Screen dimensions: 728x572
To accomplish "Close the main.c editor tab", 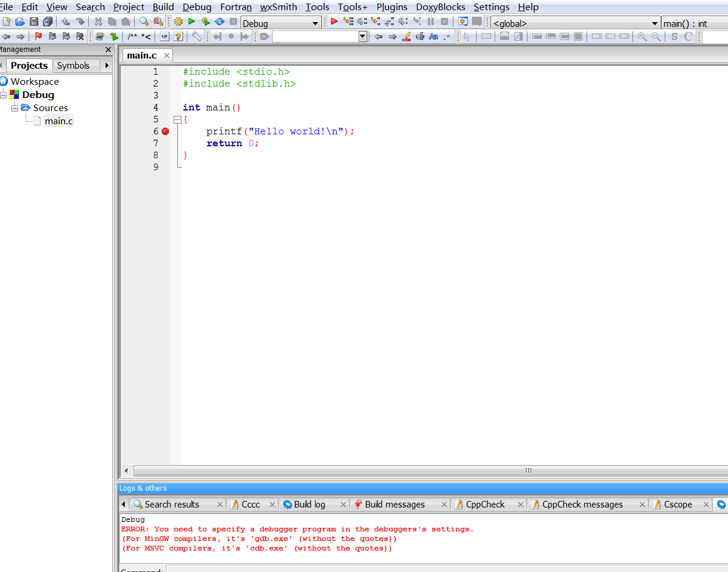I will [x=166, y=56].
